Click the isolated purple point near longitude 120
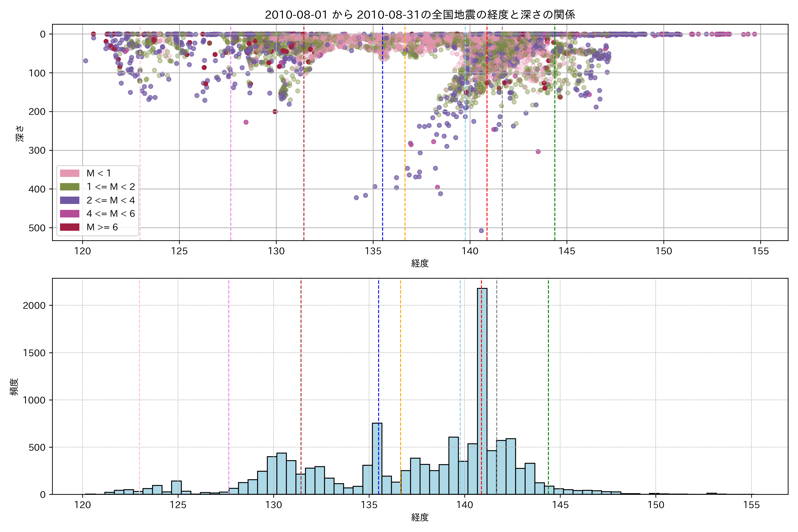Screen dimensions: 798x532 [86, 61]
